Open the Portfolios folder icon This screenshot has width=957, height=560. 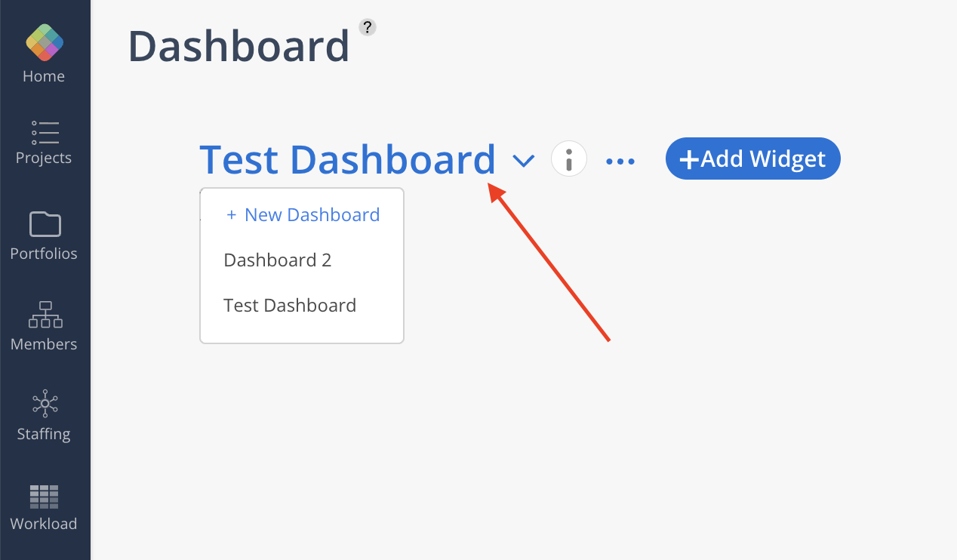[45, 224]
